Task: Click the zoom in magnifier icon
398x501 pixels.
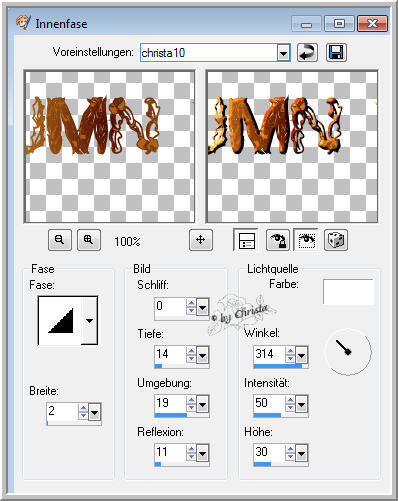Action: pyautogui.click(x=89, y=240)
